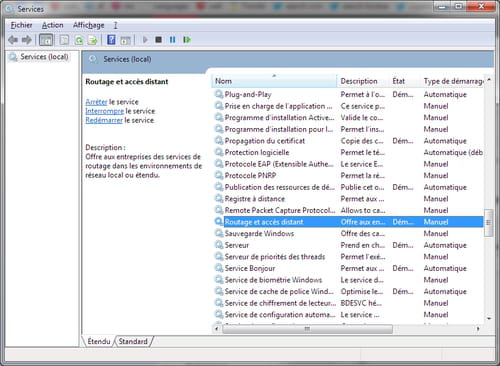Image resolution: width=500 pixels, height=366 pixels.
Task: Start the service with the play icon
Action: pos(145,40)
